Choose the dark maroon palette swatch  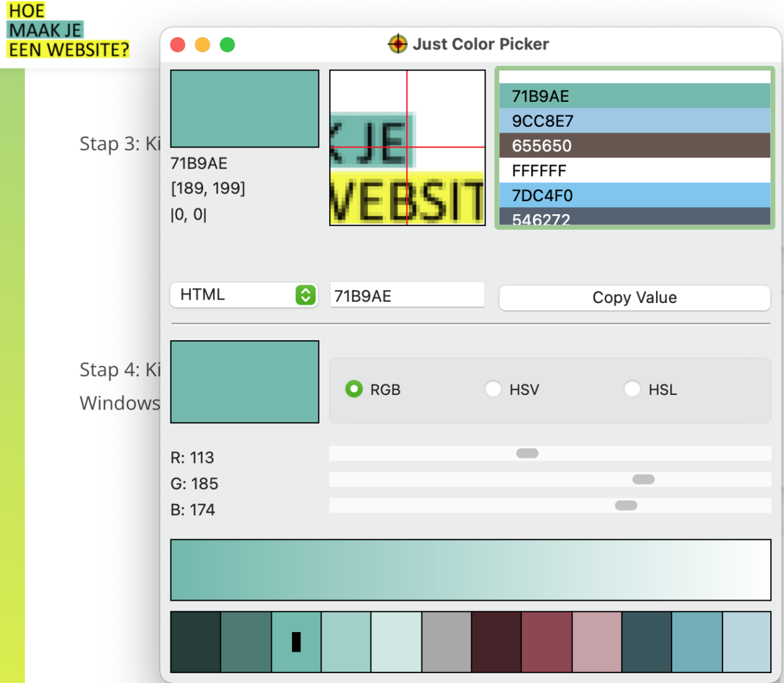(497, 642)
